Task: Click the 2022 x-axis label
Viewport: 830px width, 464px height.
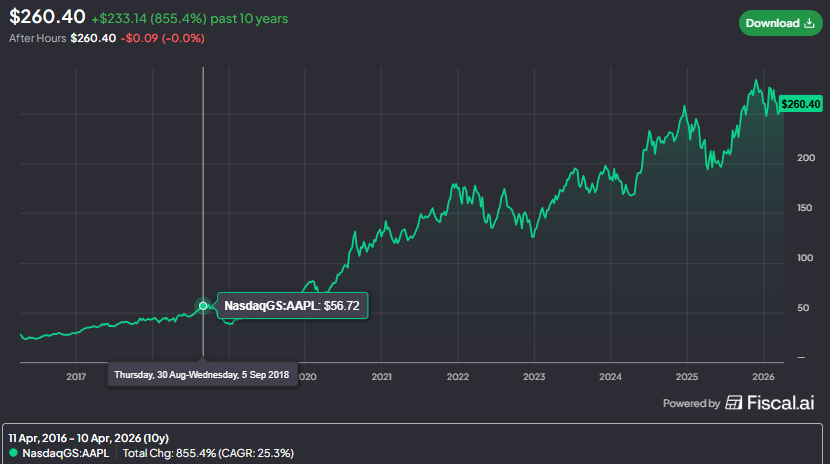Action: (458, 377)
